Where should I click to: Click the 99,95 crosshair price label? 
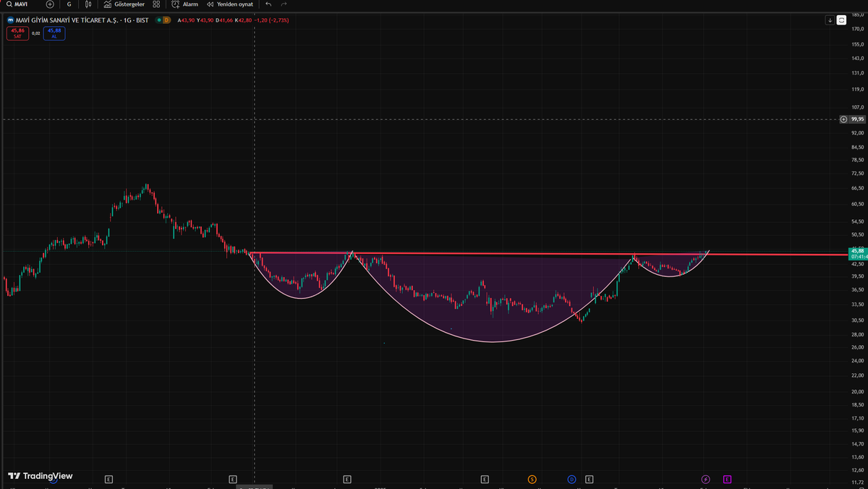click(x=858, y=119)
